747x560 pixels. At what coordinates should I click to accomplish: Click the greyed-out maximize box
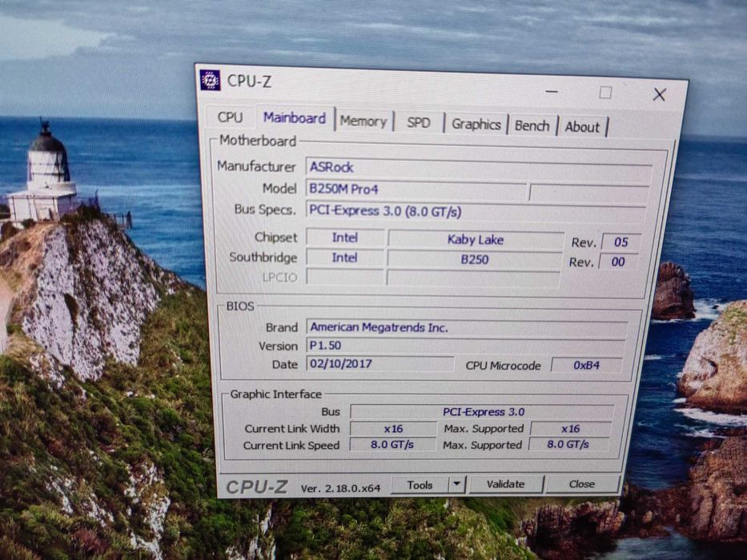605,92
